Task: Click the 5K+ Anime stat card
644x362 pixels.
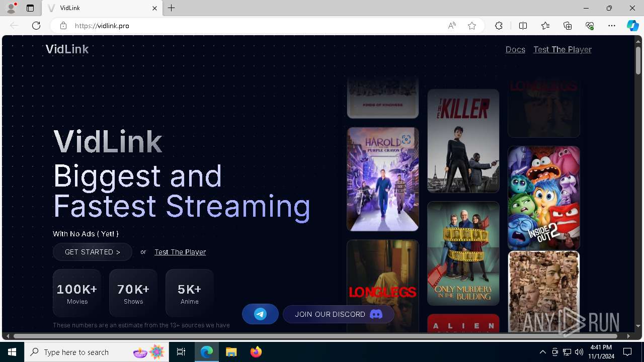Action: pyautogui.click(x=190, y=293)
